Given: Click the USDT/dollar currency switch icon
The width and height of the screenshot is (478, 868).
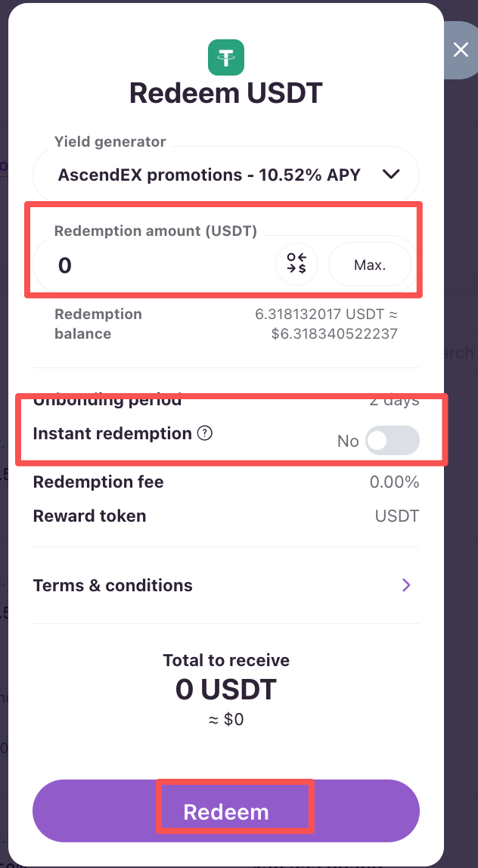Looking at the screenshot, I should (x=296, y=265).
